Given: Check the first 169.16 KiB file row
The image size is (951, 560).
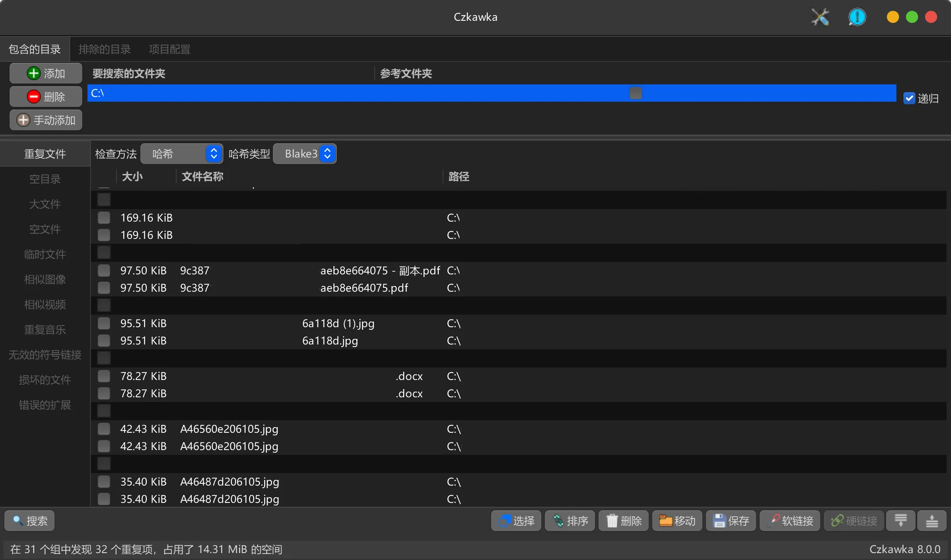Looking at the screenshot, I should pos(104,218).
